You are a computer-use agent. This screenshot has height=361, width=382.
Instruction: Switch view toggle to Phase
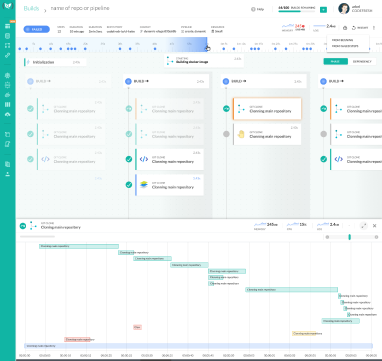point(335,61)
